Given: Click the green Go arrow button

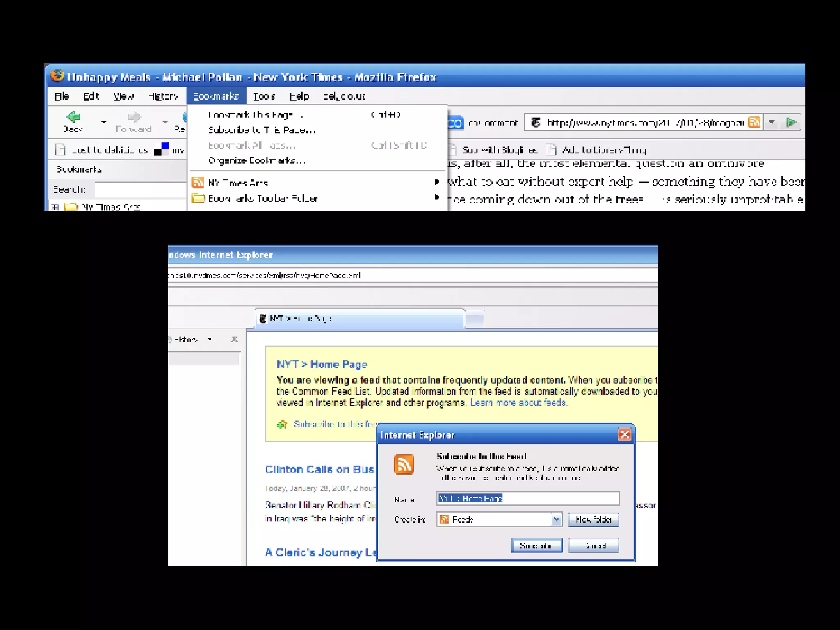Looking at the screenshot, I should coord(791,122).
